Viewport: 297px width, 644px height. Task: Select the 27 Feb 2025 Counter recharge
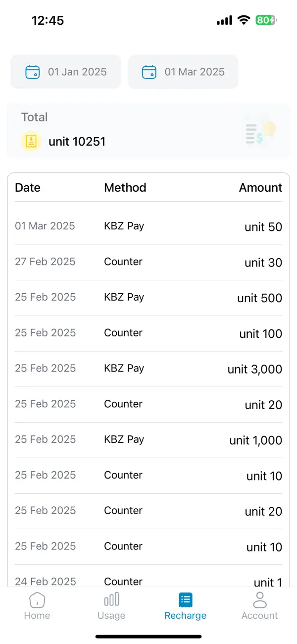coord(148,262)
